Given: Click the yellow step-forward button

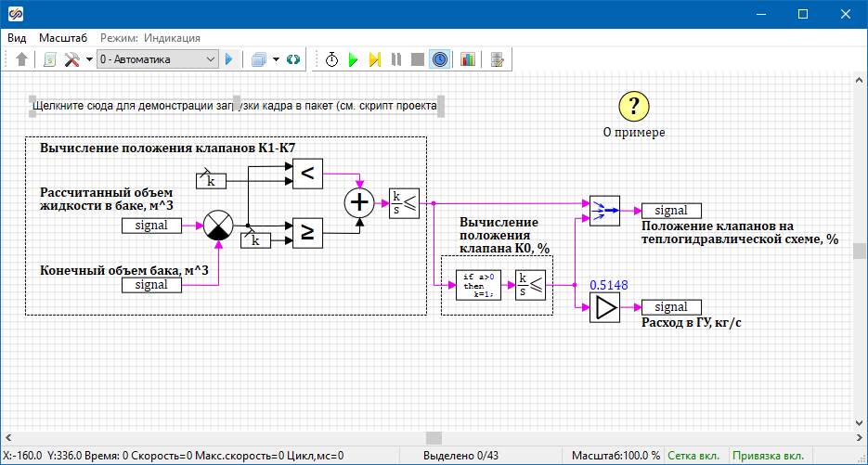Looking at the screenshot, I should click(x=375, y=59).
